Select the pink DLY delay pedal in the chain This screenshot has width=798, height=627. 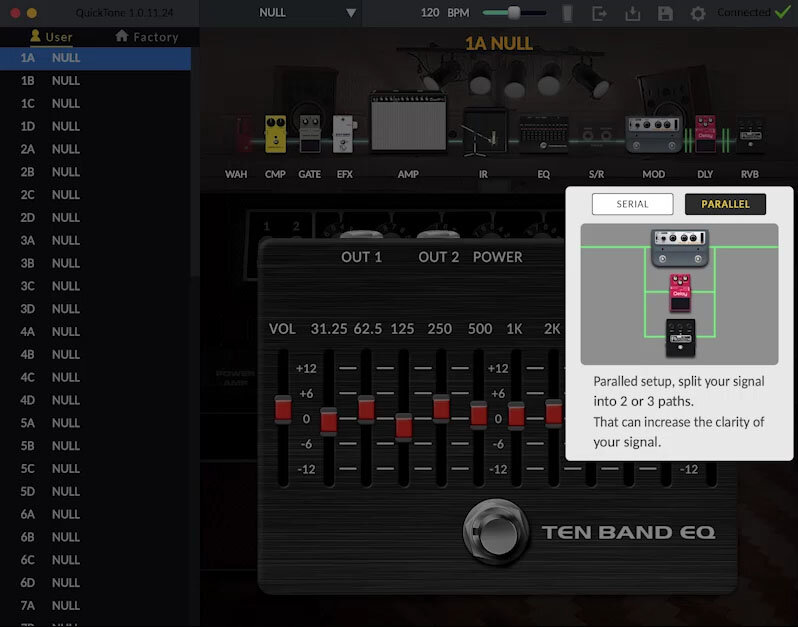pyautogui.click(x=705, y=134)
